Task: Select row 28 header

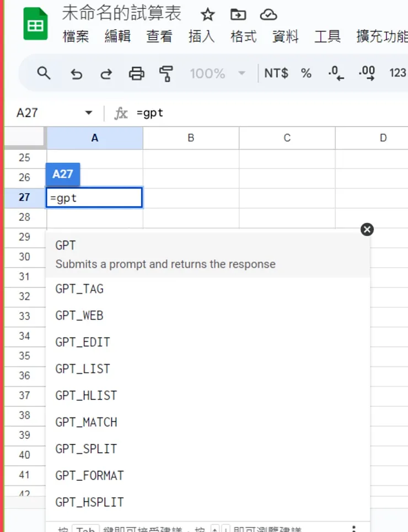Action: (x=24, y=217)
